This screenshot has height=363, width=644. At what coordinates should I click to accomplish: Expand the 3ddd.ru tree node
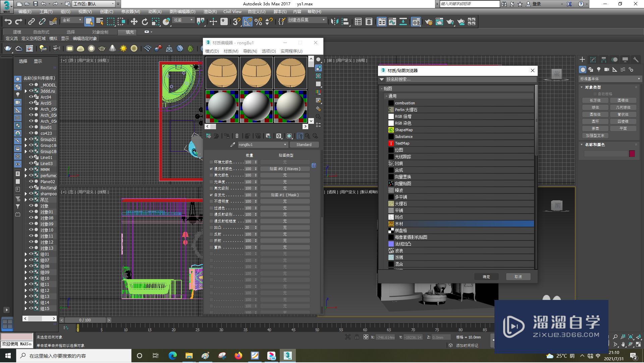pyautogui.click(x=26, y=91)
